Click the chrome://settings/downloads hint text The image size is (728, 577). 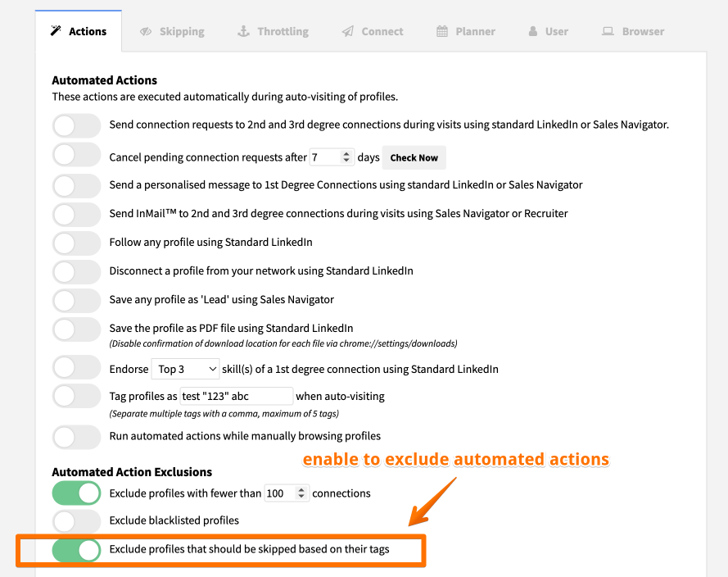click(283, 343)
